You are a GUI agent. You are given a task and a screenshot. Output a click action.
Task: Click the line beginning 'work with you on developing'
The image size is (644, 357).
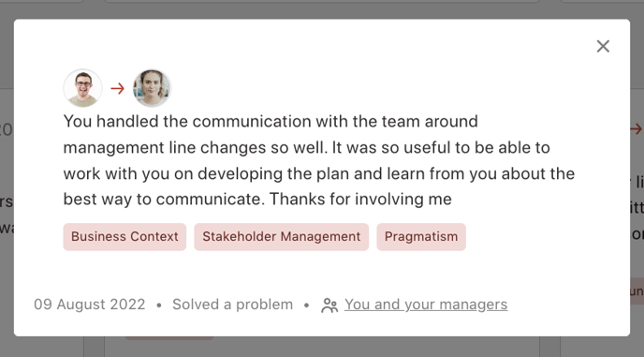point(319,173)
